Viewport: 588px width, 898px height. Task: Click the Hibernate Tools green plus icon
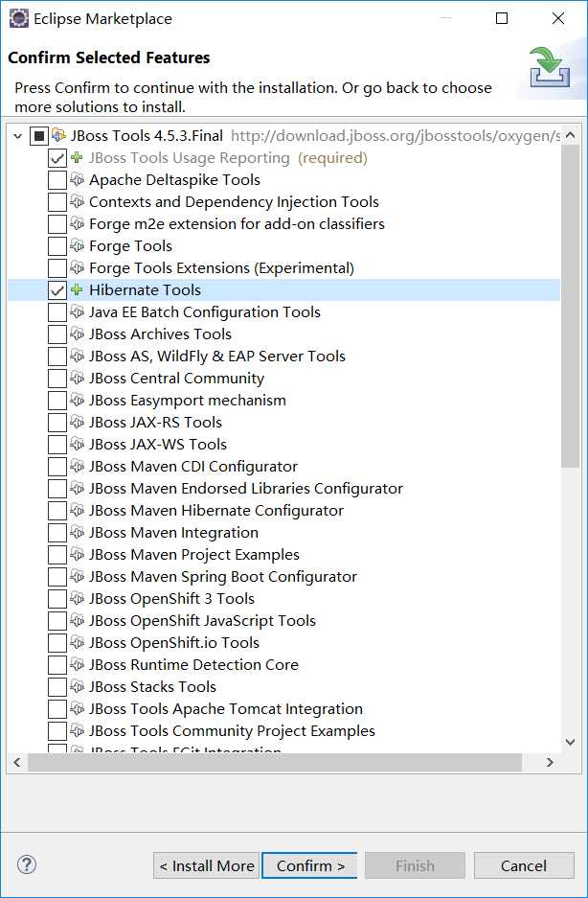pos(78,290)
